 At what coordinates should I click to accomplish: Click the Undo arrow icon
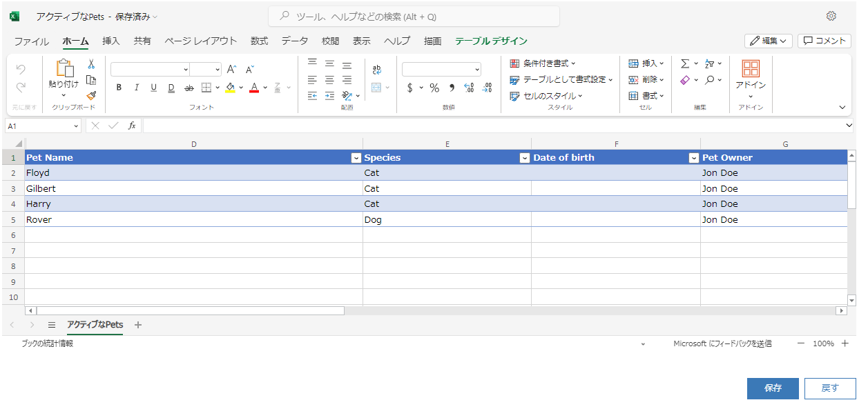click(x=21, y=70)
